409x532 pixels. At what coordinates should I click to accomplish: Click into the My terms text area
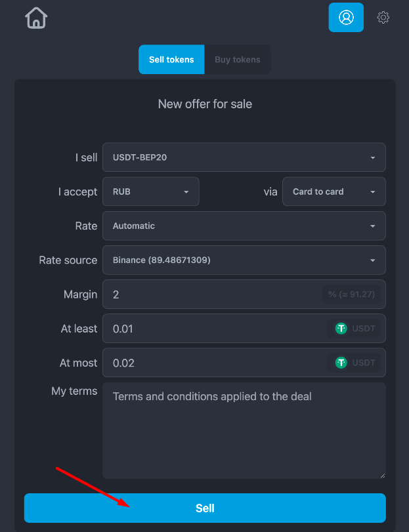[244, 430]
